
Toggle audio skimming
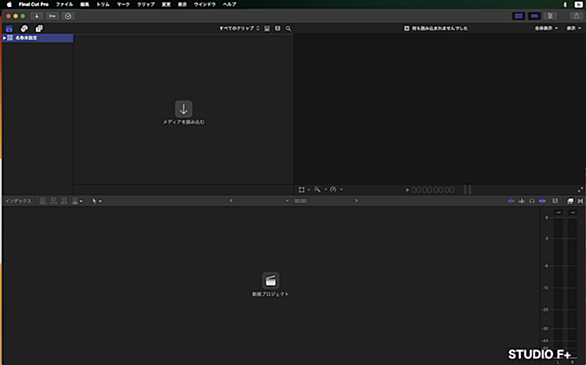click(522, 201)
